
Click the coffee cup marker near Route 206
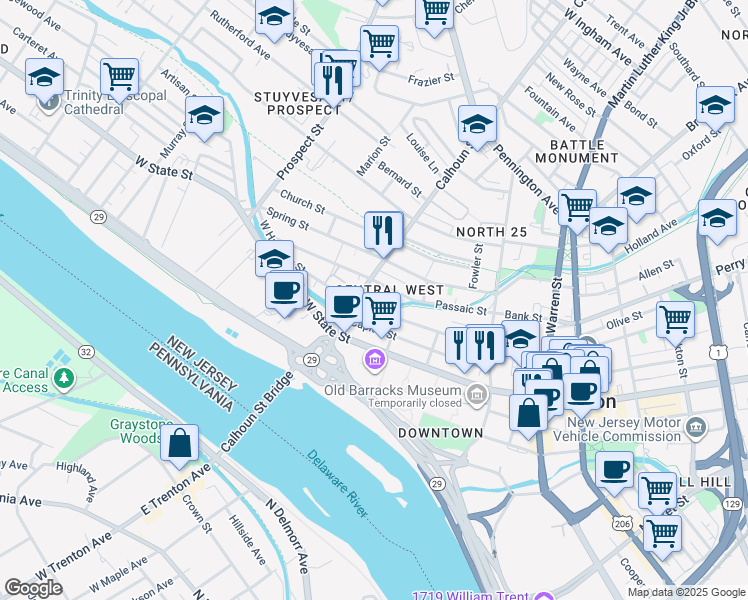coord(614,474)
